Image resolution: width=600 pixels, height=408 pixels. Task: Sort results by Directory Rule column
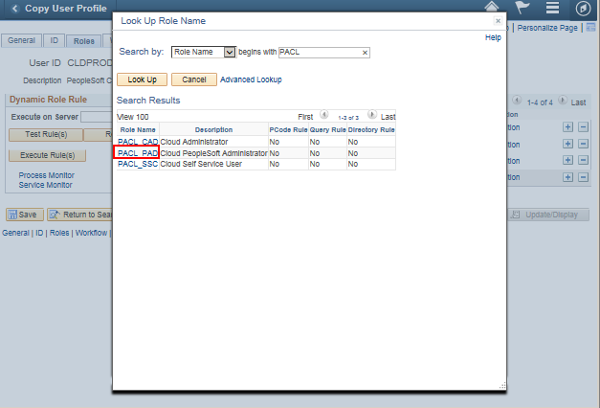(x=371, y=130)
